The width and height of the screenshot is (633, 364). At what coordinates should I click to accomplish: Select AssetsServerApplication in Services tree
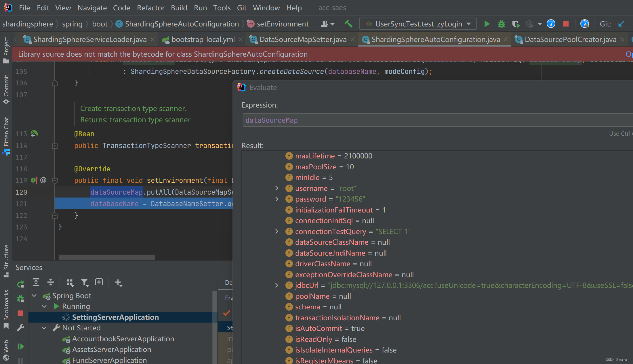click(111, 349)
